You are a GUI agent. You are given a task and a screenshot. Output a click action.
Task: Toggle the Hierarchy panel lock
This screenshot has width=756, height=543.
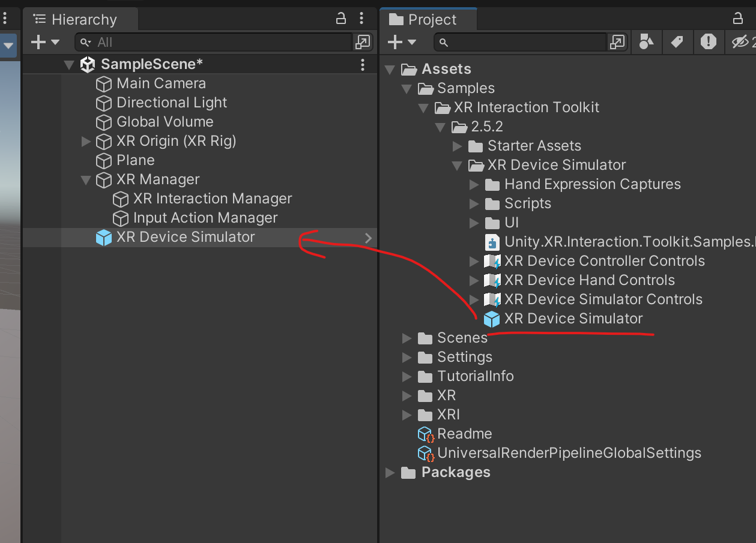pyautogui.click(x=341, y=19)
